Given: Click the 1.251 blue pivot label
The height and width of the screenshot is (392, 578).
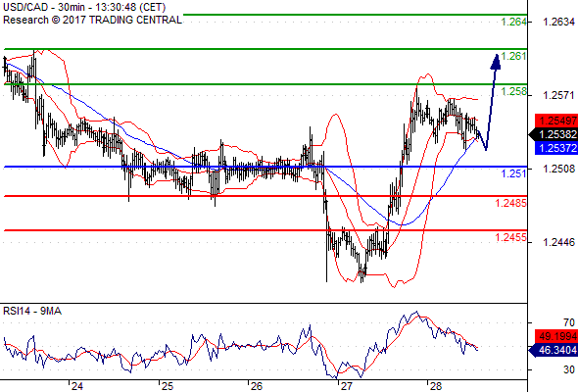Looking at the screenshot, I should (514, 173).
